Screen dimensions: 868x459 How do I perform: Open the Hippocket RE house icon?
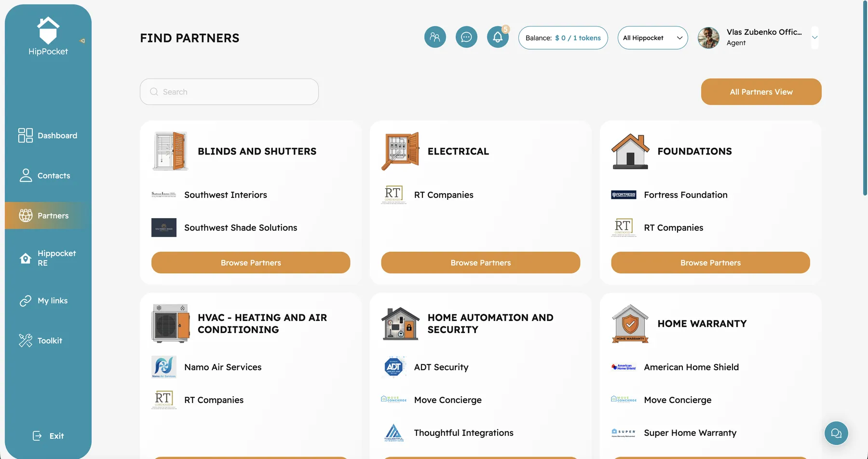(26, 258)
